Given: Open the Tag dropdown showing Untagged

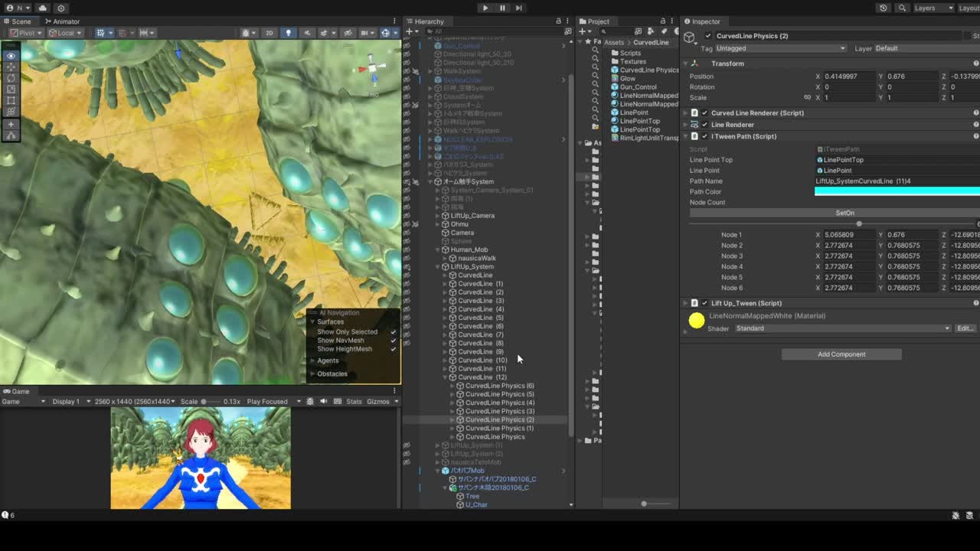Looking at the screenshot, I should pyautogui.click(x=781, y=48).
